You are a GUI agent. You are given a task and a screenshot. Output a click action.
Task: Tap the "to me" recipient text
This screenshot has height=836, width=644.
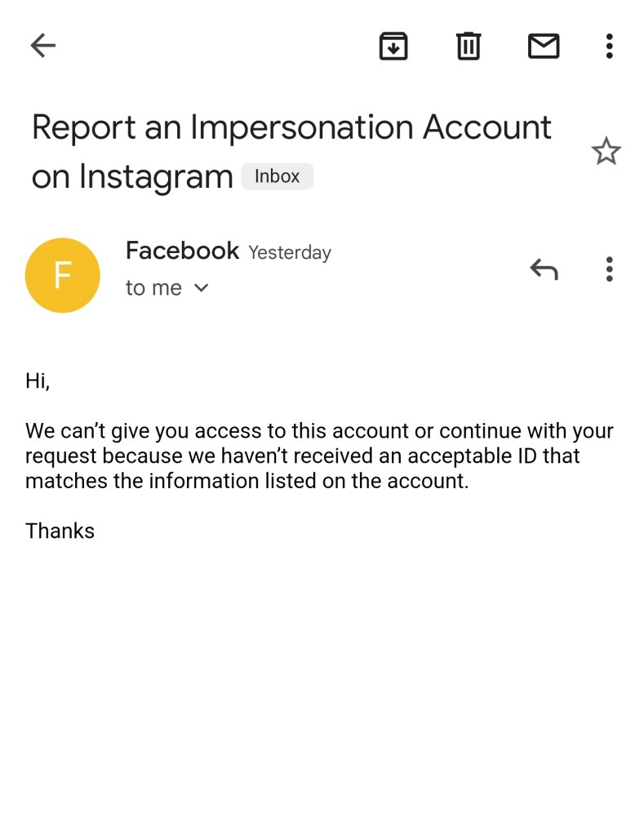(153, 288)
